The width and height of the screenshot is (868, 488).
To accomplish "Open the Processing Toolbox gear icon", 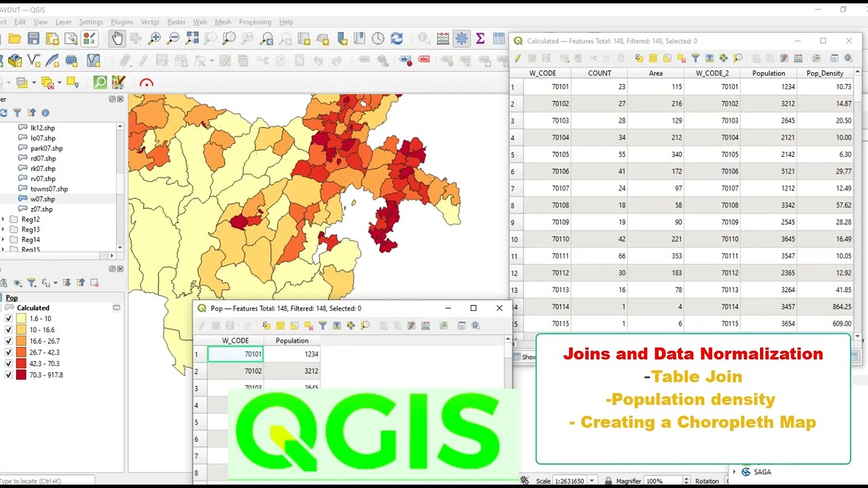I will tap(462, 39).
